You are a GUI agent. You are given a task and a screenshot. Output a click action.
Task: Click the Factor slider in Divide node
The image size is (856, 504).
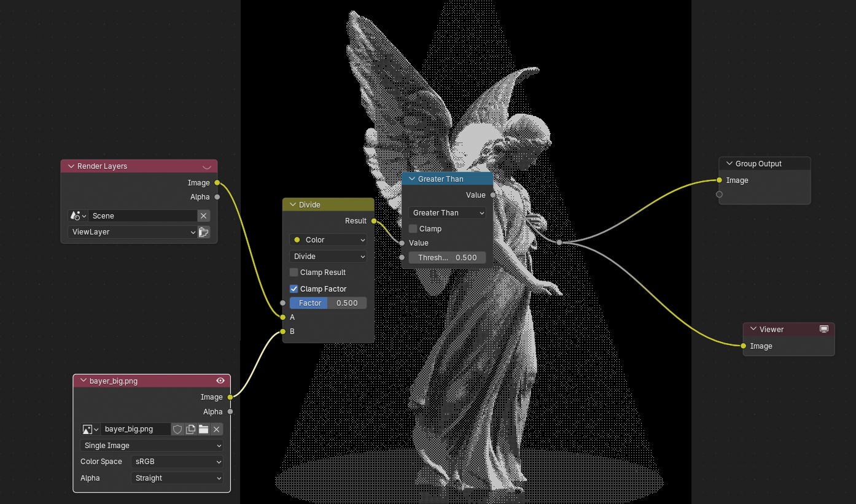(328, 303)
